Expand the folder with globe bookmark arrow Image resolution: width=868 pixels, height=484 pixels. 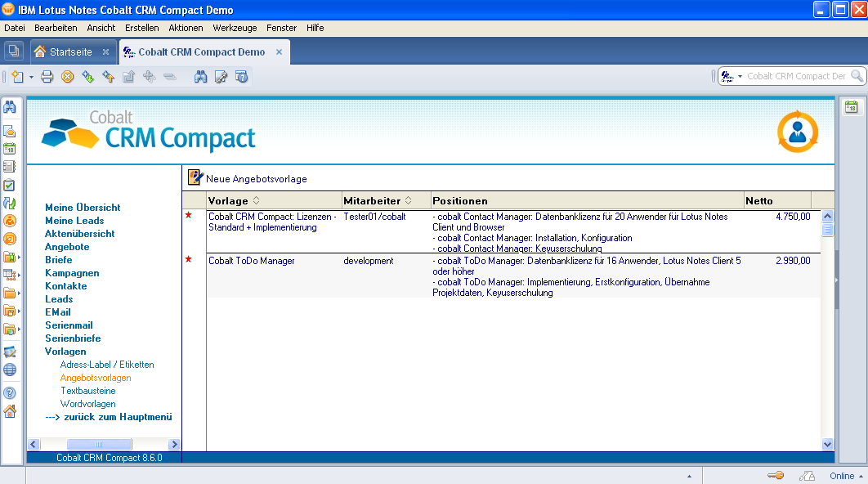[18, 329]
